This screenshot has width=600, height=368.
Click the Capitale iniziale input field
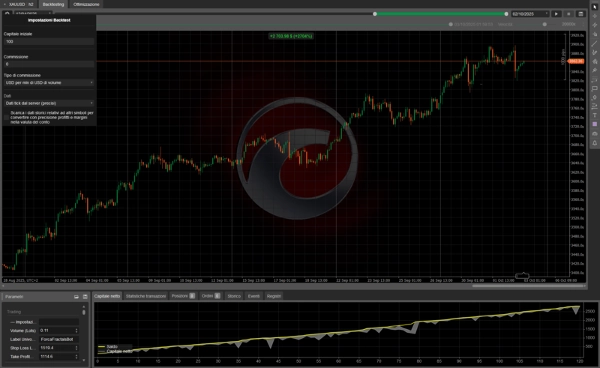tap(49, 41)
